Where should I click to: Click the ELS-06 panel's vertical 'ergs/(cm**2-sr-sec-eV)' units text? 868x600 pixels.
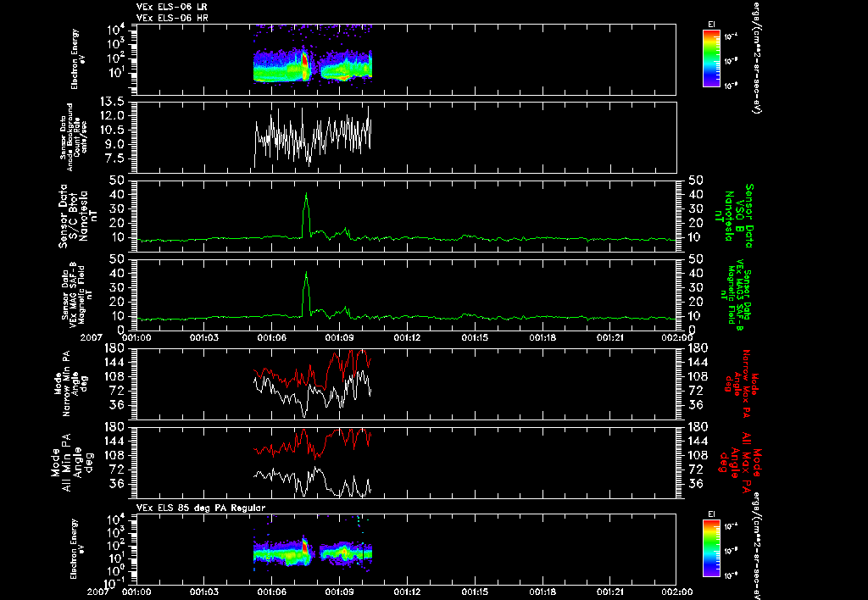[756, 58]
